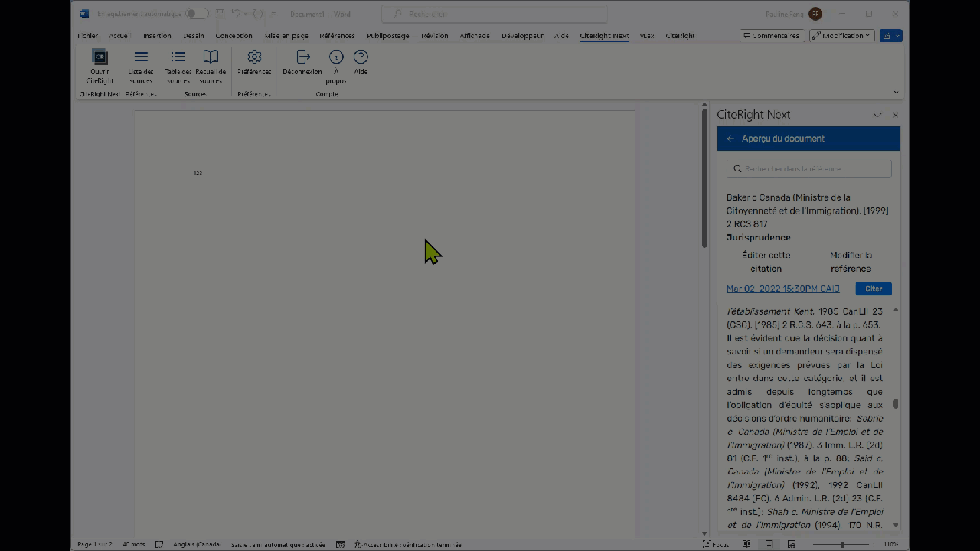Open À propos info icon

[336, 57]
